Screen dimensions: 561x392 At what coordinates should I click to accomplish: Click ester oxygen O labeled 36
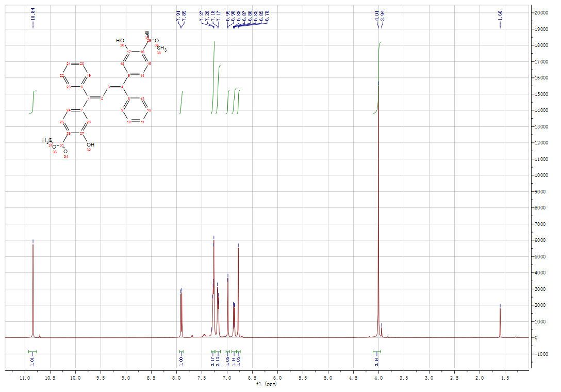54,147
